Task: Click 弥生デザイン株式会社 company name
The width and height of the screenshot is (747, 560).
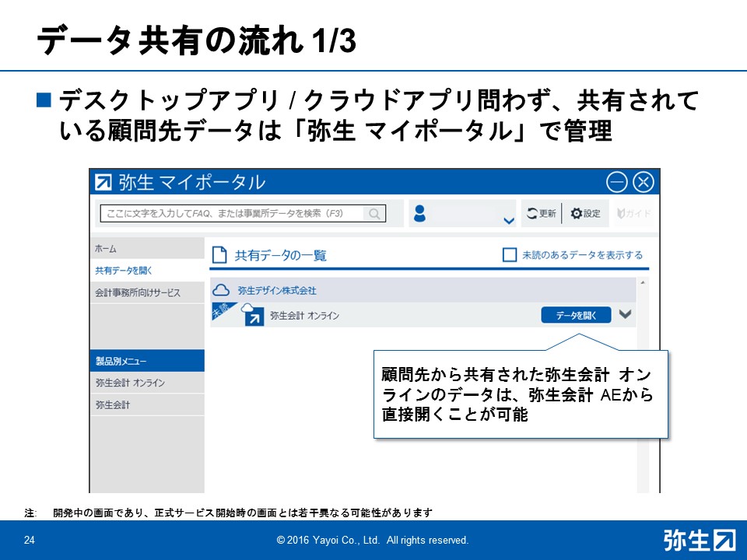Action: (277, 290)
